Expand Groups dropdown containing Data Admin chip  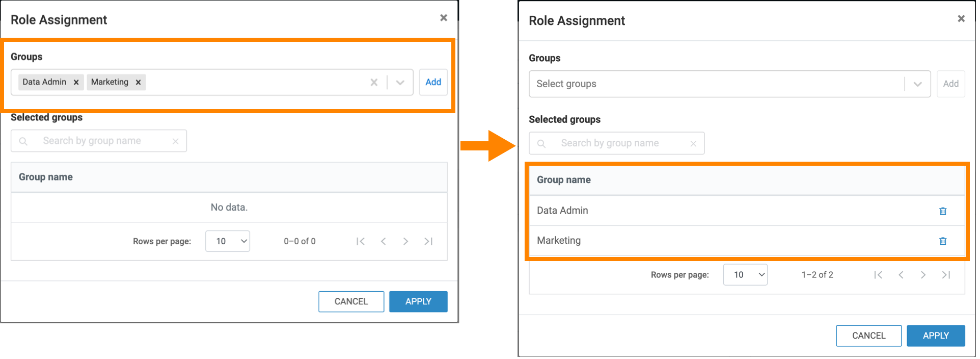(400, 82)
